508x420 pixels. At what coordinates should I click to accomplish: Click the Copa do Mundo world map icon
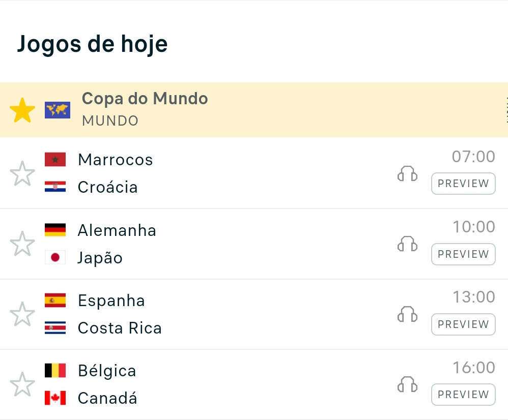(58, 110)
